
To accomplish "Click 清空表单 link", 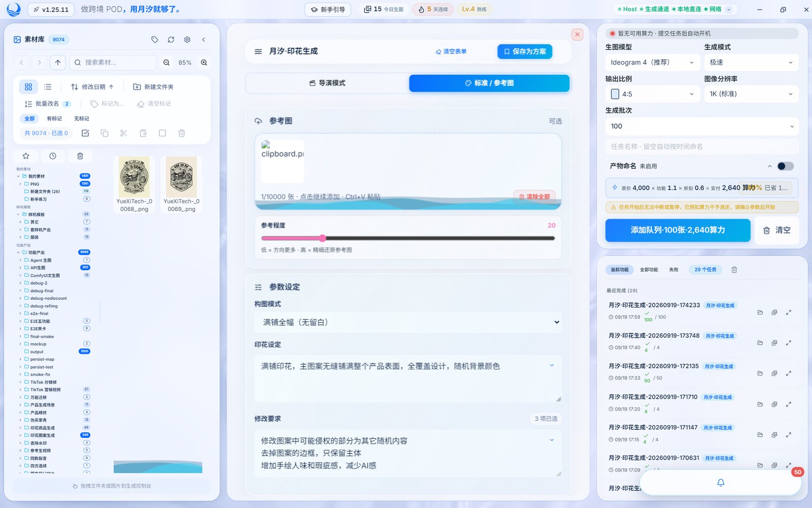I will 451,51.
